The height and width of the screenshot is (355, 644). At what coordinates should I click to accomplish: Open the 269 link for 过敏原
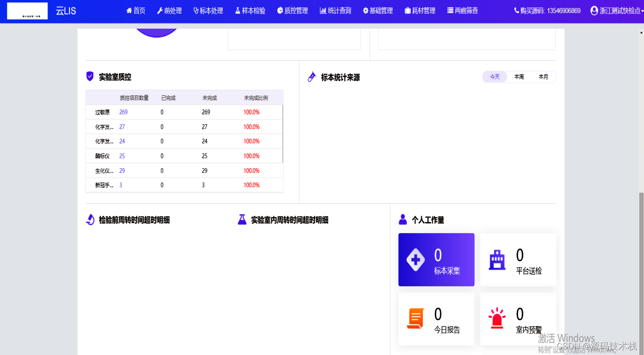(x=123, y=112)
